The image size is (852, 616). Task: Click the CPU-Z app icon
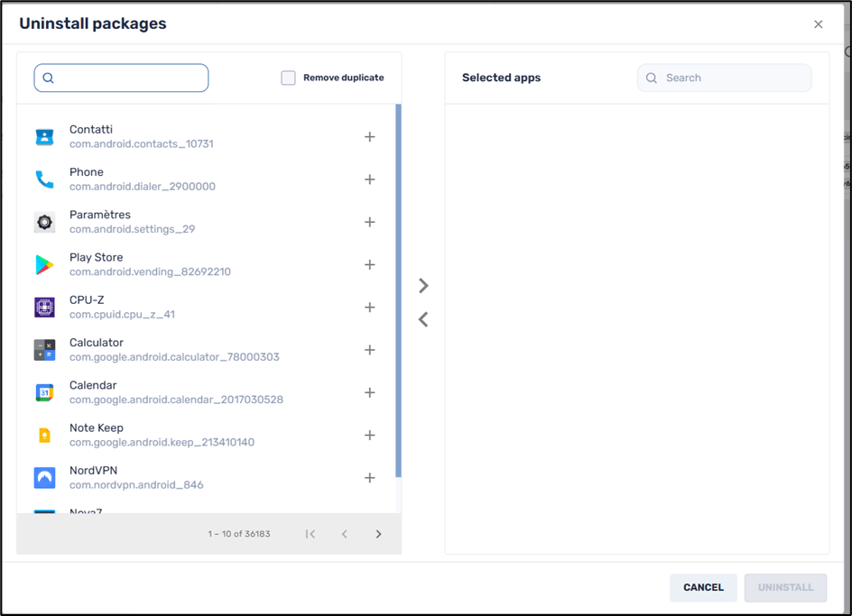click(x=44, y=308)
